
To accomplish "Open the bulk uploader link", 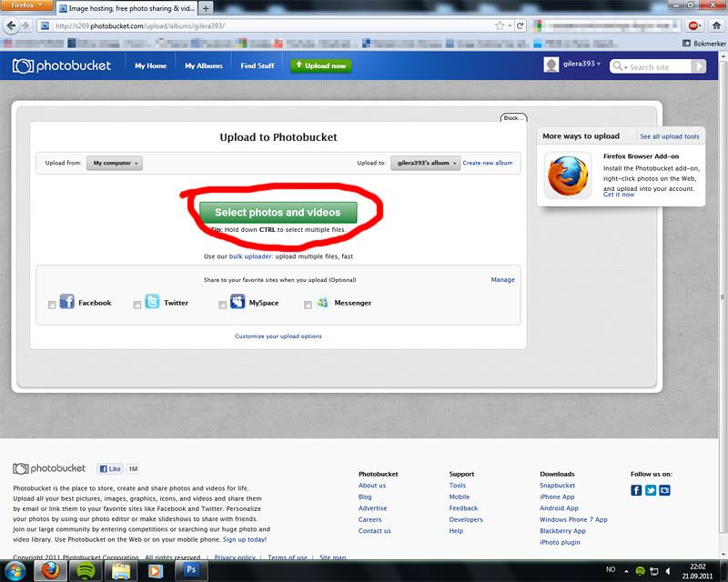I will (x=250, y=256).
